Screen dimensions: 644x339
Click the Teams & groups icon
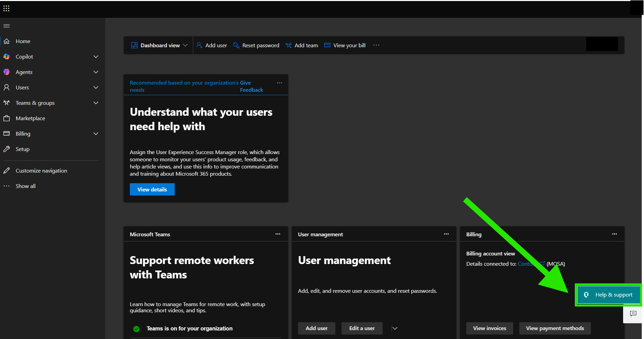tap(7, 103)
